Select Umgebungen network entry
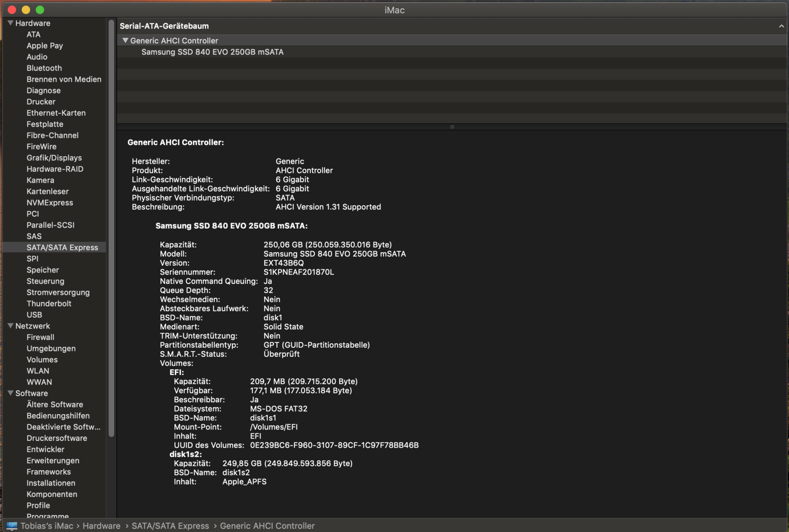 [x=51, y=349]
